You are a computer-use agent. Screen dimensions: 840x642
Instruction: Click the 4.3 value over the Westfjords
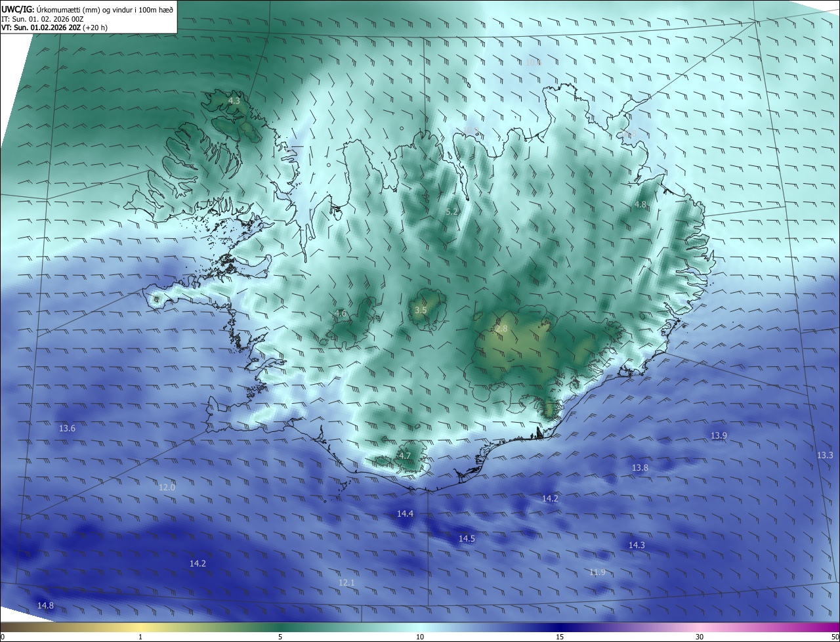click(x=234, y=101)
